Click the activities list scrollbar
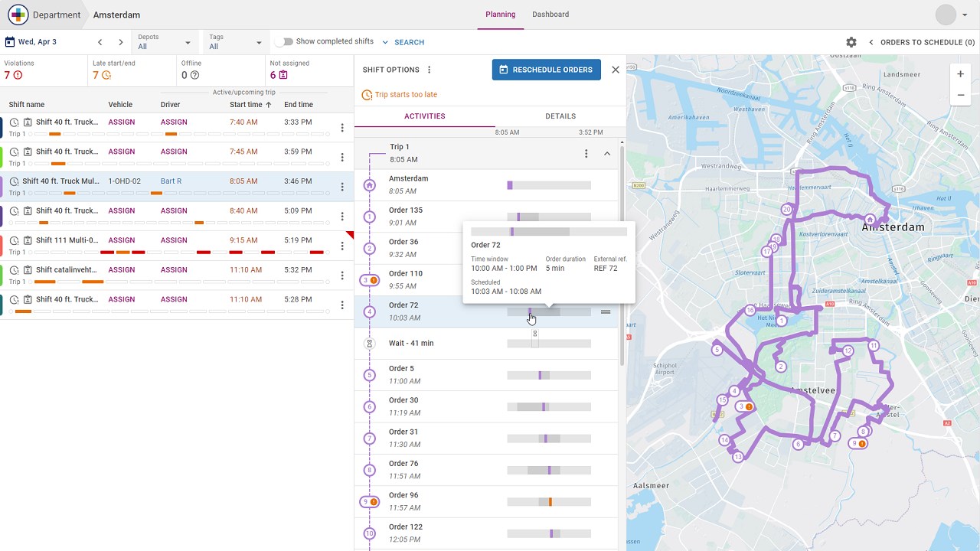The image size is (980, 551). (x=622, y=256)
